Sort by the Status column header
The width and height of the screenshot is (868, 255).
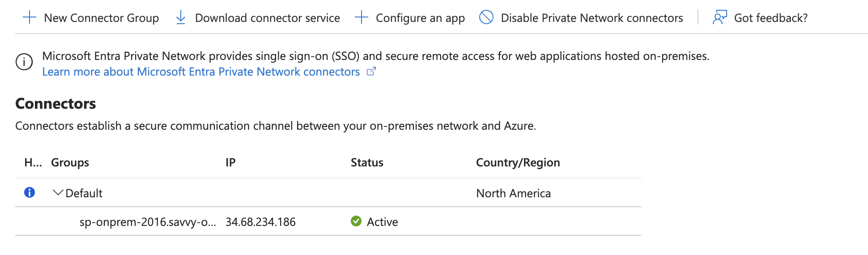tap(367, 162)
